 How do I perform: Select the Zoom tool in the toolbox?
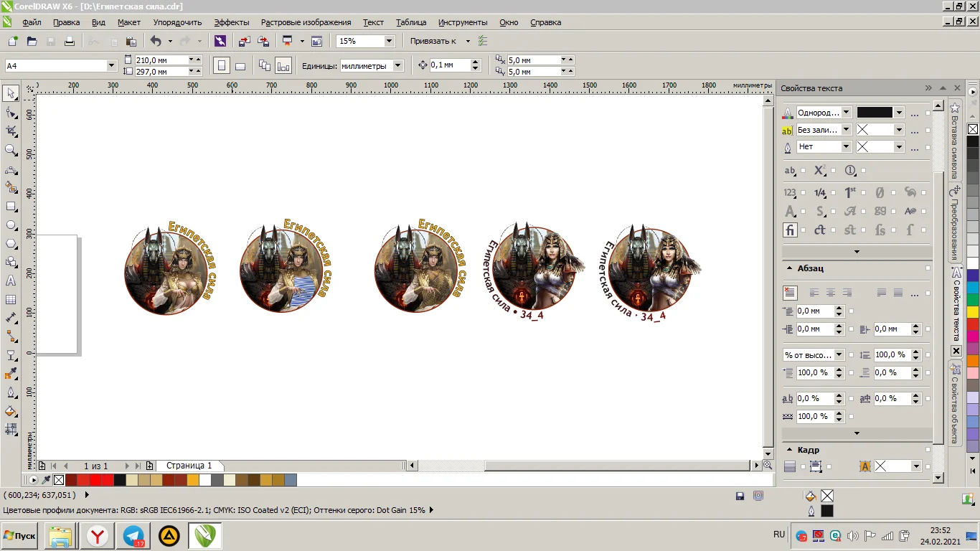point(11,150)
